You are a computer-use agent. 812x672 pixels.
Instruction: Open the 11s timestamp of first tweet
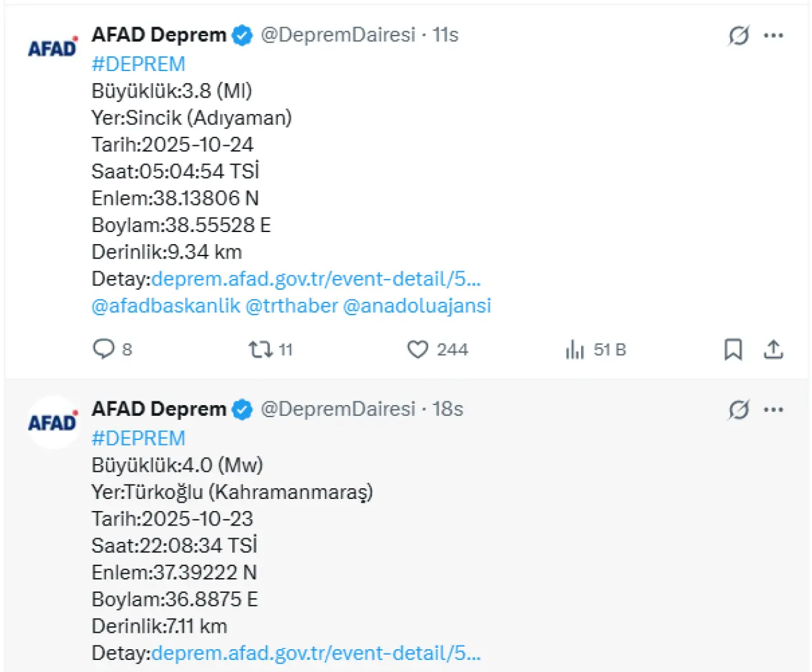pyautogui.click(x=445, y=35)
